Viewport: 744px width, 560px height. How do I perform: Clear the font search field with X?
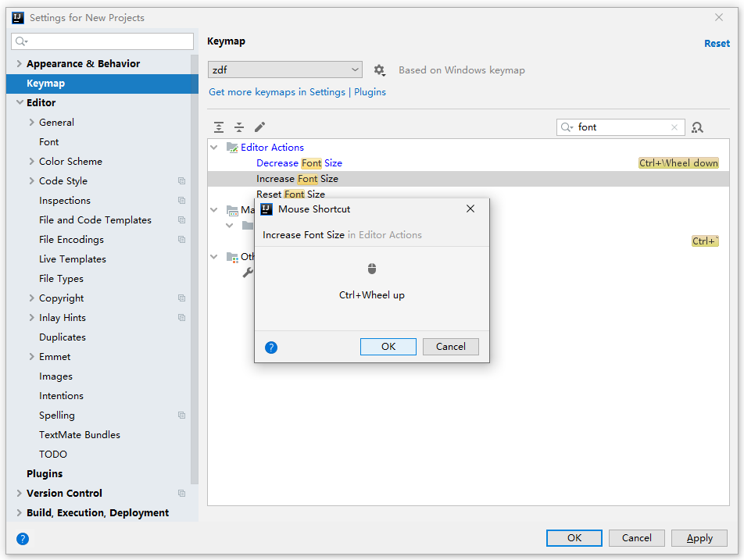coord(674,127)
